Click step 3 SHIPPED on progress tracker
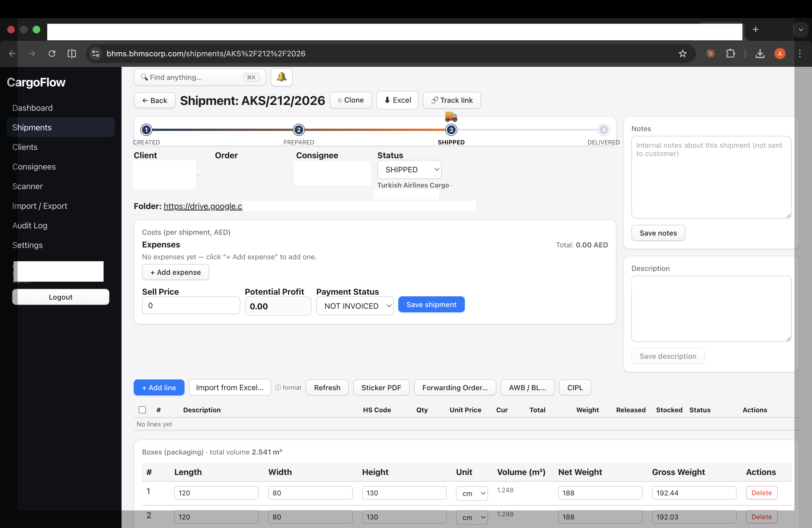Viewport: 812px width, 528px height. point(451,130)
